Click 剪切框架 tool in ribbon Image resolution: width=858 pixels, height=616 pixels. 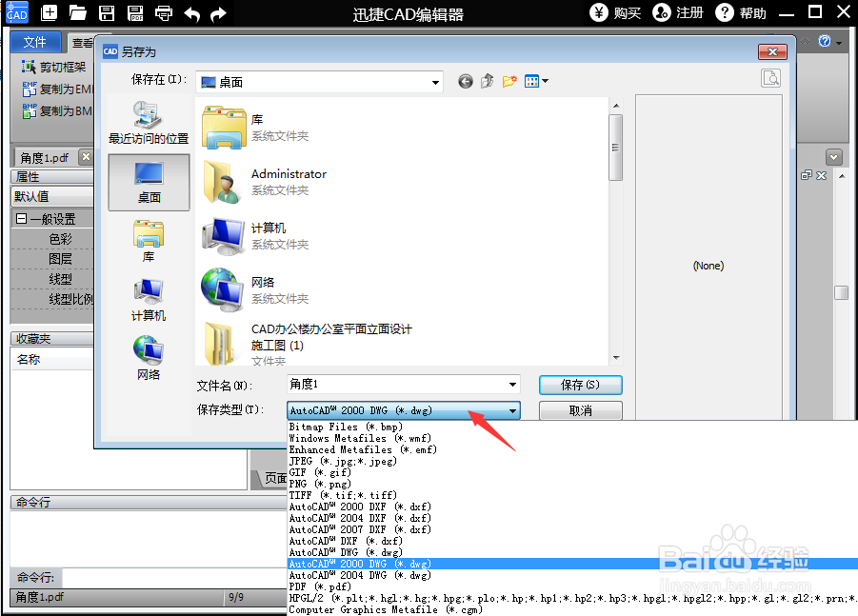(x=53, y=67)
